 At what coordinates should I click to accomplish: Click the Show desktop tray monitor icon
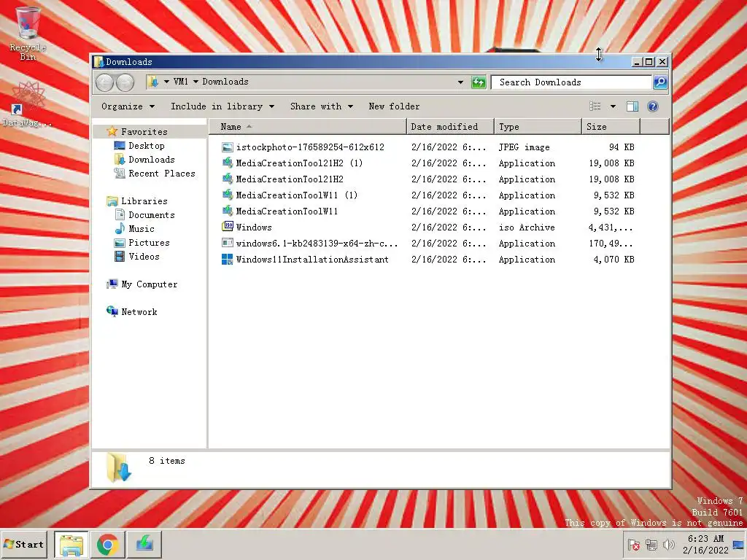click(738, 544)
